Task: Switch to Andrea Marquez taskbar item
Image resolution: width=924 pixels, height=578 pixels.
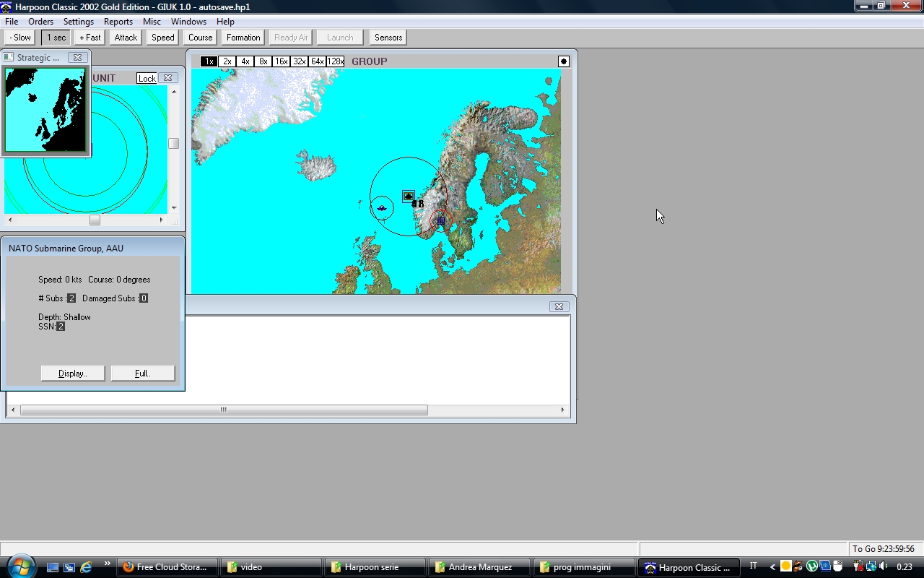Action: pos(479,567)
